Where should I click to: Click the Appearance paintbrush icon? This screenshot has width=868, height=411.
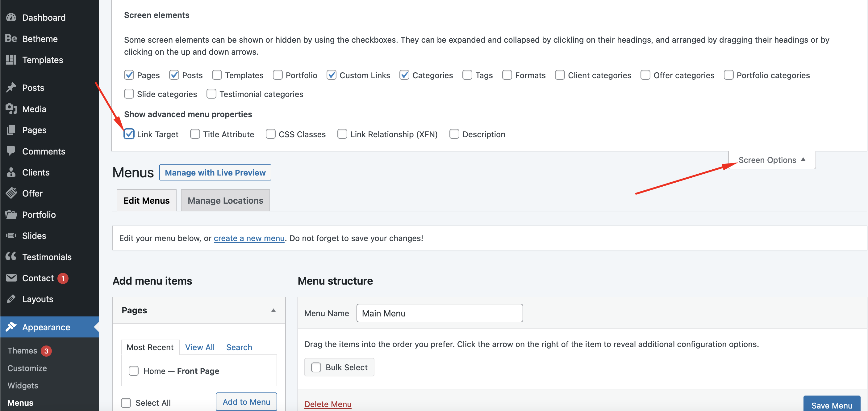click(11, 327)
